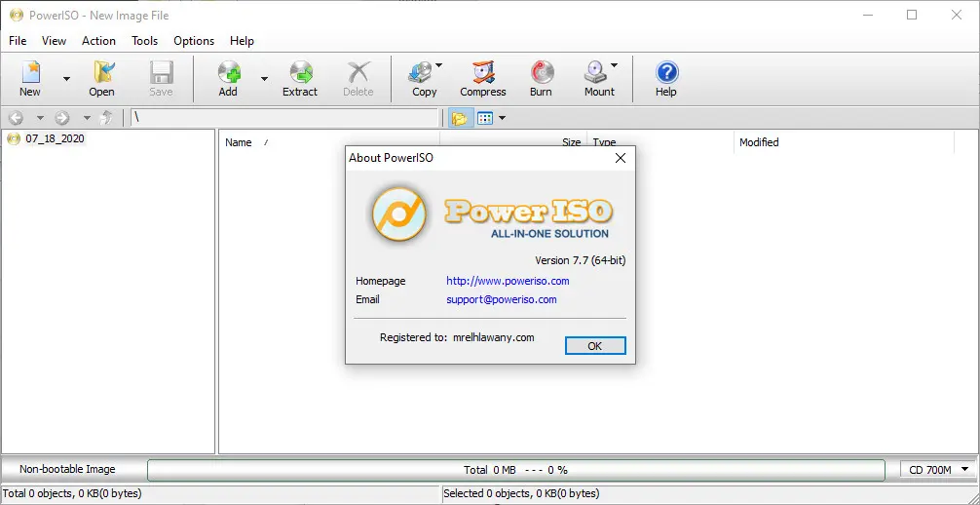This screenshot has height=505, width=980.
Task: Open the CD 700M media size dropdown
Action: tap(936, 470)
